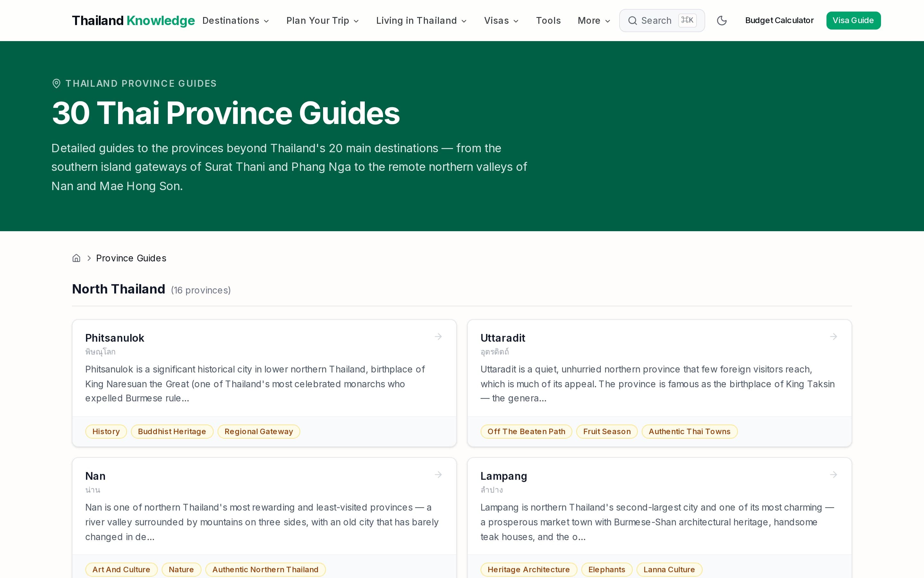
Task: Click the Authentic Northern Thailand tag
Action: [265, 570]
